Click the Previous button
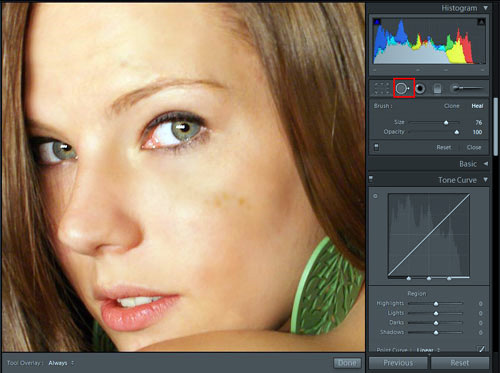Image resolution: width=500 pixels, height=373 pixels. click(398, 363)
